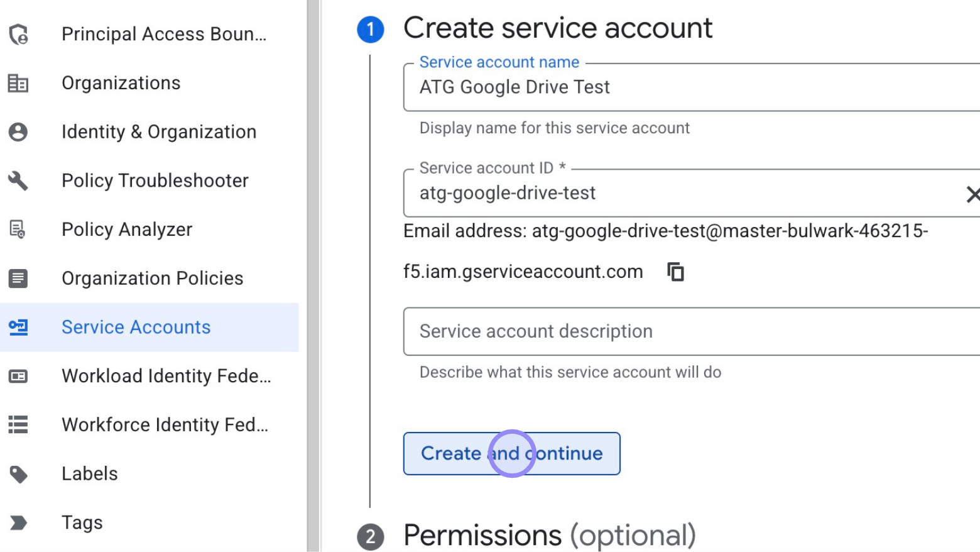
Task: Focus the Service account description field
Action: (628, 331)
